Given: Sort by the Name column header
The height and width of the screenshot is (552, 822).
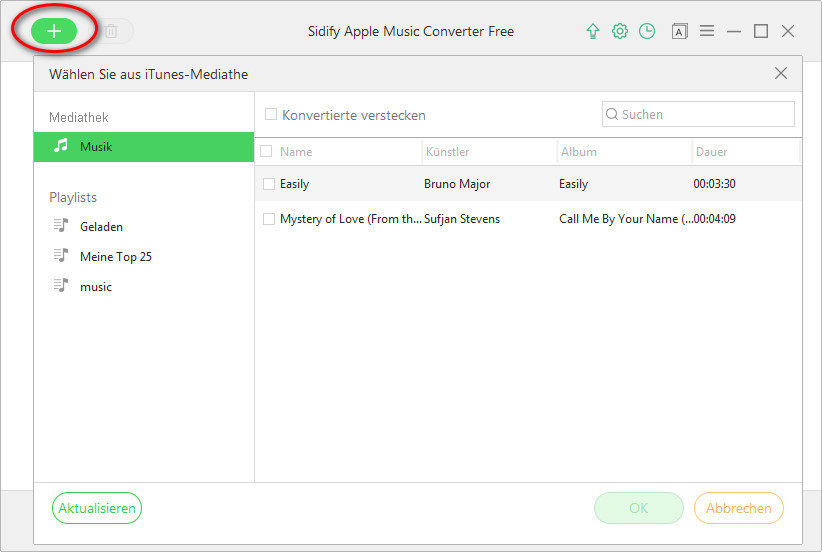Looking at the screenshot, I should pyautogui.click(x=296, y=152).
